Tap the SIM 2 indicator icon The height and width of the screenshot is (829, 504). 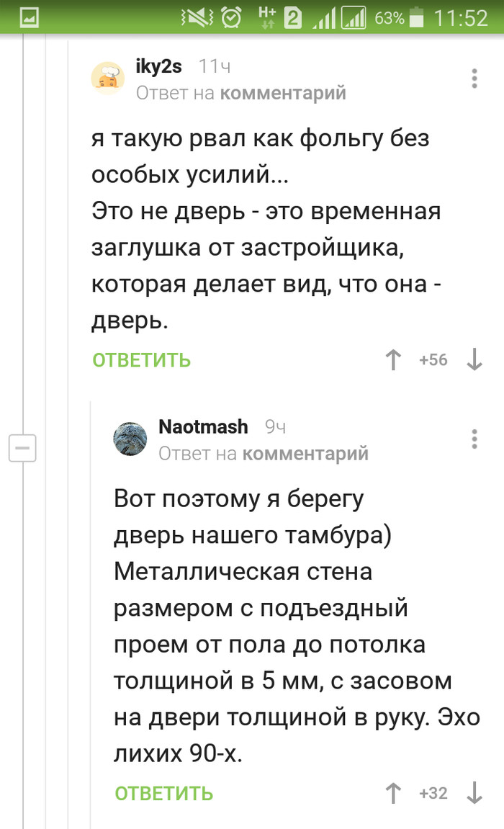[x=293, y=17]
